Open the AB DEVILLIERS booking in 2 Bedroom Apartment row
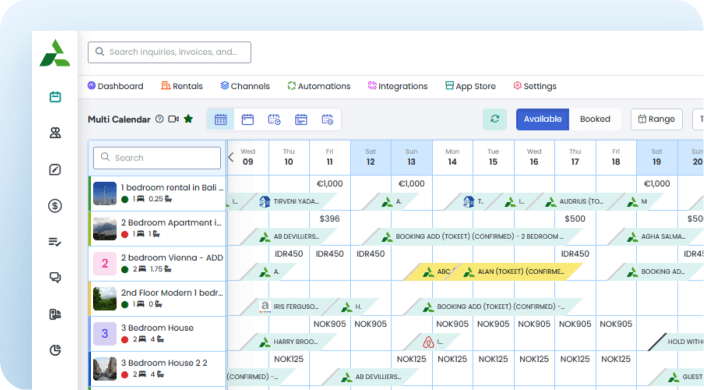 click(x=290, y=237)
